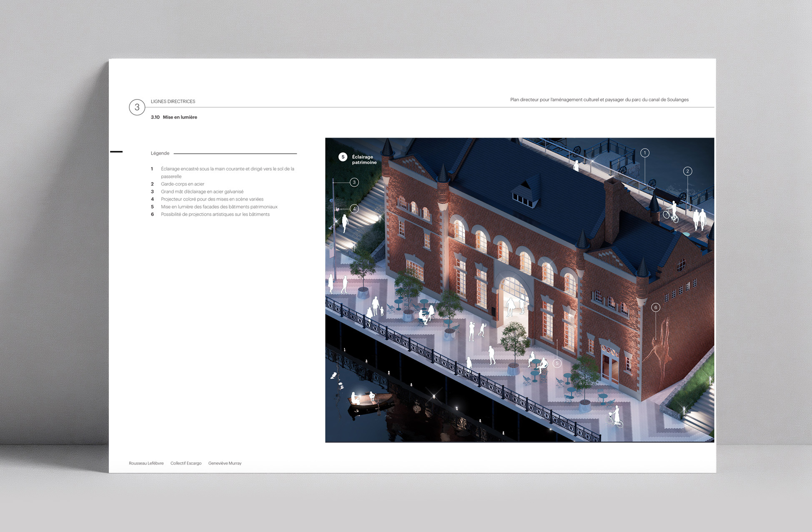
Task: Click the Éclairage patrimoine label
Action: (x=364, y=160)
